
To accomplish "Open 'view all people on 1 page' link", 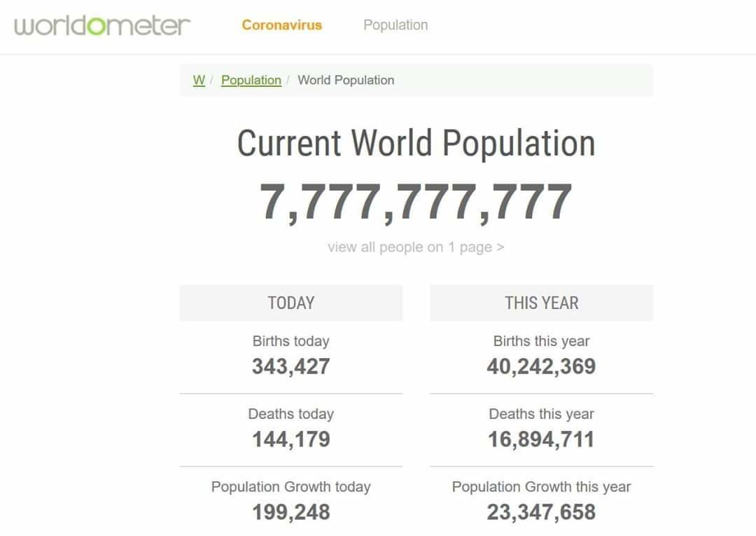I will 416,247.
